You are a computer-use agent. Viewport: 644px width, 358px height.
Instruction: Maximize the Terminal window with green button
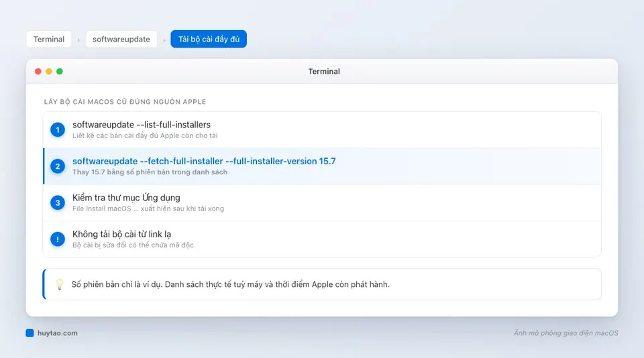(x=60, y=72)
